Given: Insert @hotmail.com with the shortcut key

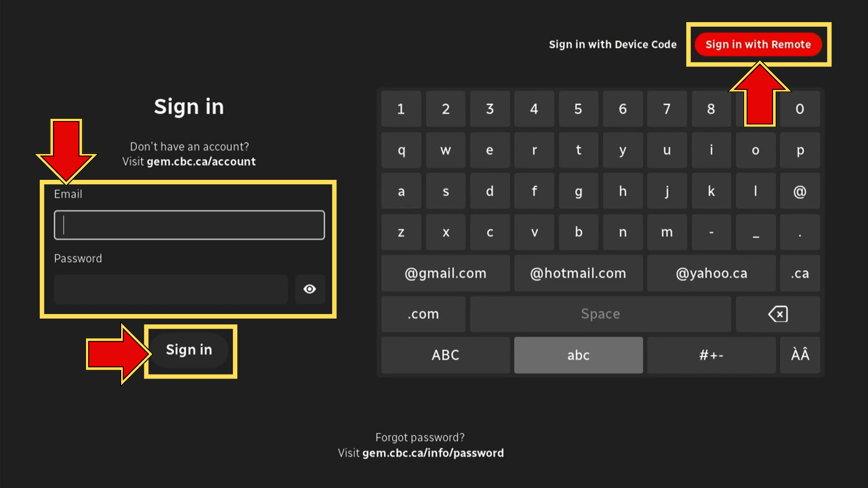Looking at the screenshot, I should [579, 273].
